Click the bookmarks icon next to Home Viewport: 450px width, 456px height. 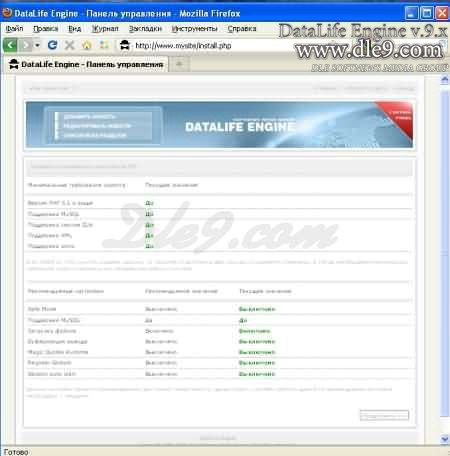(104, 45)
